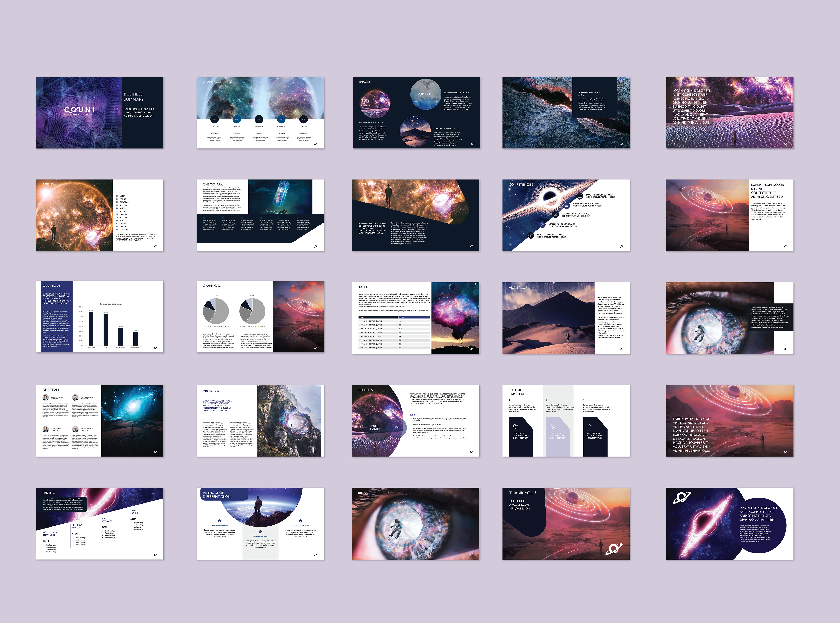The width and height of the screenshot is (840, 623).
Task: Click the small planet logo on the Agenda slide
Action: click(x=155, y=247)
